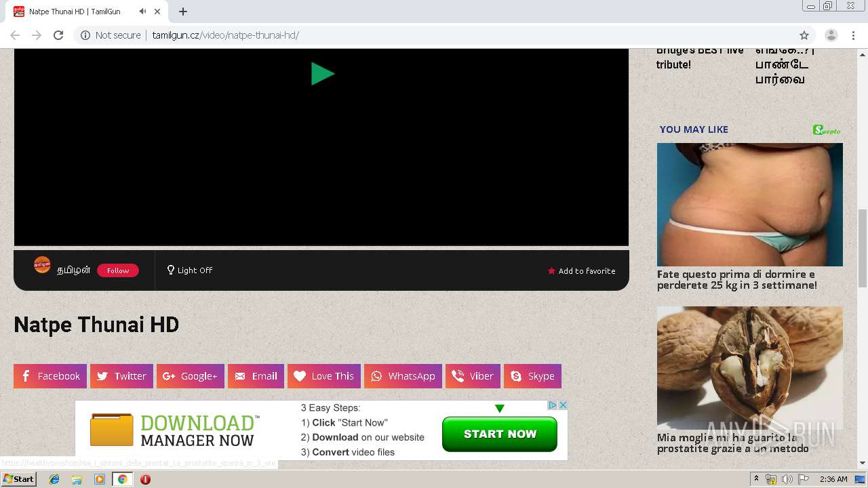
Task: Open the Windows Start menu
Action: [18, 479]
